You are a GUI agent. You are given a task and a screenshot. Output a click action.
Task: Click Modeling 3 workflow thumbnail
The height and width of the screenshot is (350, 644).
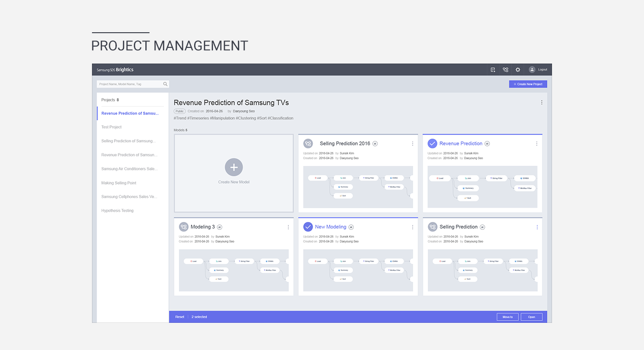234,270
